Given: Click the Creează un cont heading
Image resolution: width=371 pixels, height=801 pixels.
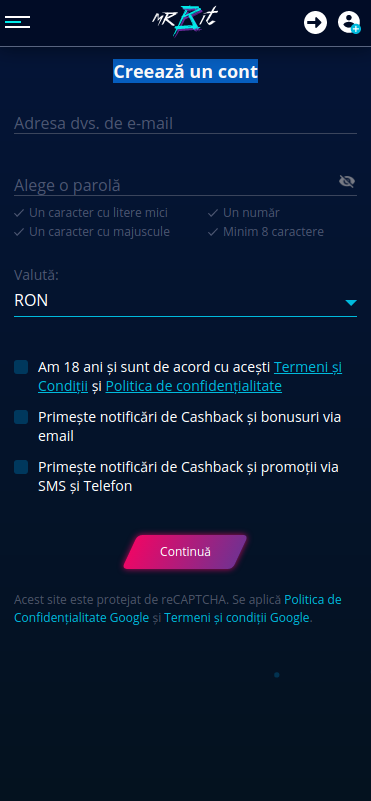Looking at the screenshot, I should (x=186, y=72).
